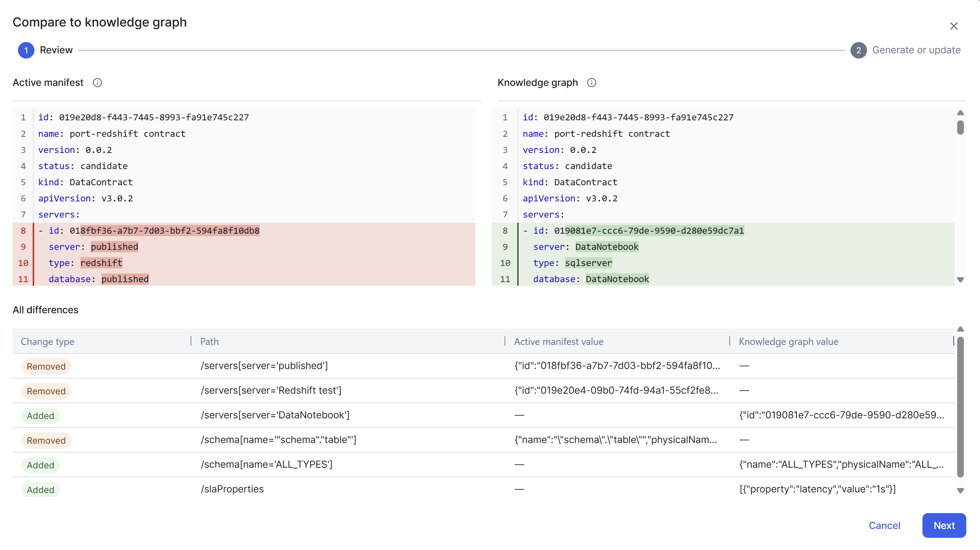The image size is (980, 550).
Task: Click 'type: redshift' line in Active manifest
Action: click(85, 263)
